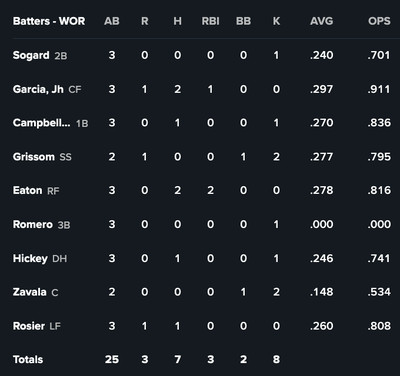Select the Campbell... player name
The height and width of the screenshot is (376, 400).
pyautogui.click(x=42, y=123)
